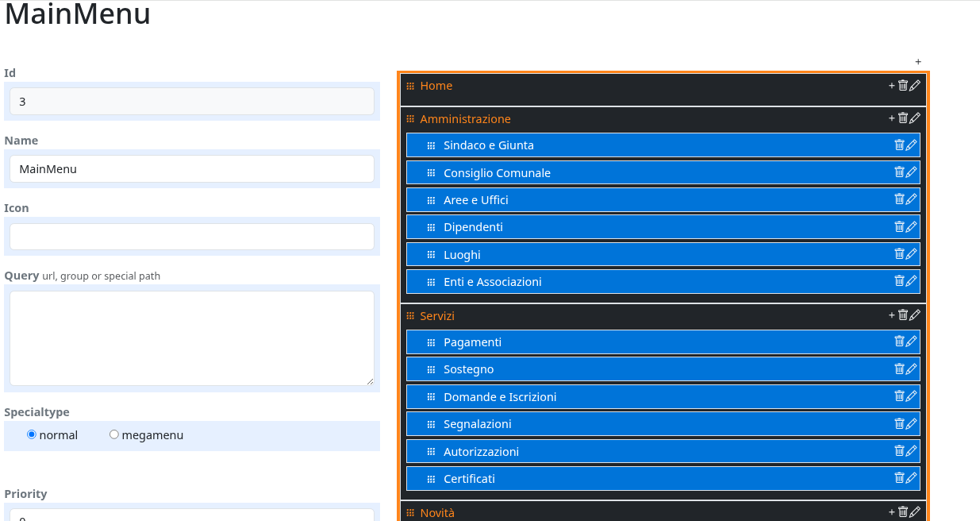Image resolution: width=980 pixels, height=521 pixels.
Task: Select the Servizi tree item label
Action: (x=437, y=316)
